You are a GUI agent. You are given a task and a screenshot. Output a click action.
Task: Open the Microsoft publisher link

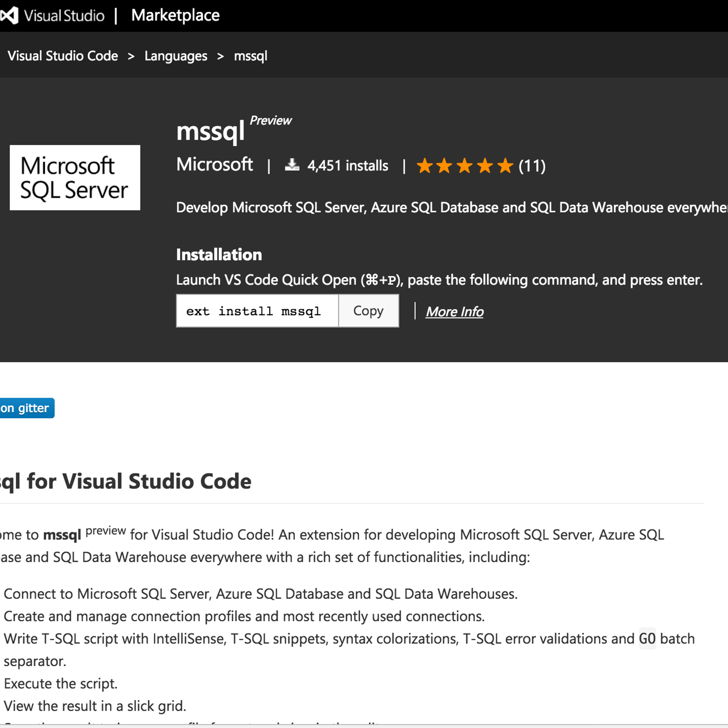point(214,164)
